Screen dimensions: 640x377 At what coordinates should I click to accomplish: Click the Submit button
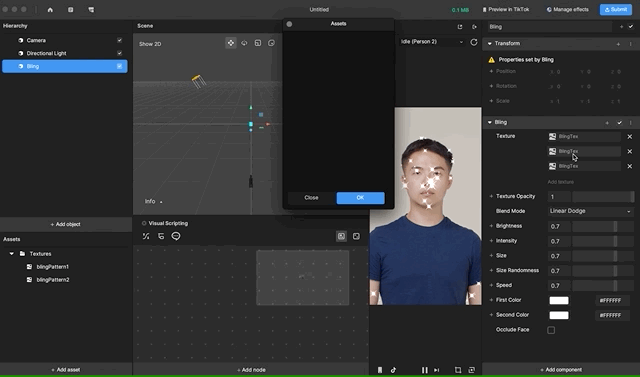pos(616,9)
